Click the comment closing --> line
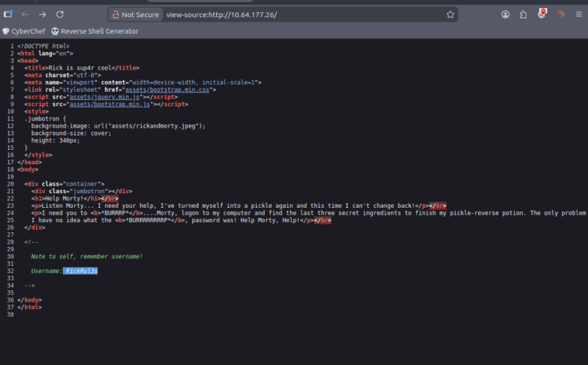 (30, 286)
